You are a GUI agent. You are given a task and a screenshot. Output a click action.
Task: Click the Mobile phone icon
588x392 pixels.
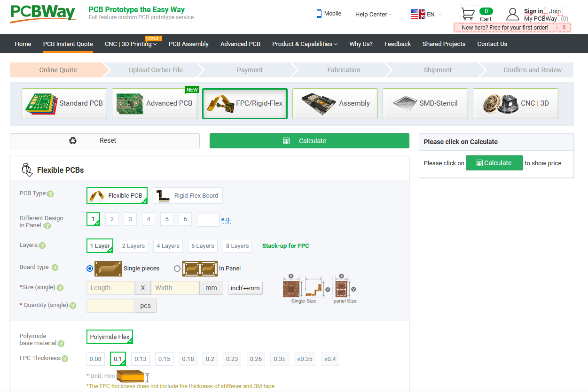coord(319,14)
